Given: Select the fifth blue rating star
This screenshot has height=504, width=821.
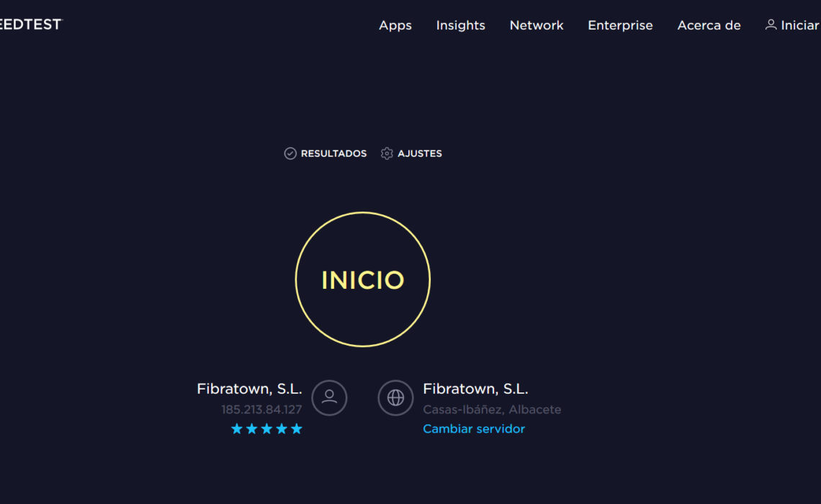Looking at the screenshot, I should point(297,429).
